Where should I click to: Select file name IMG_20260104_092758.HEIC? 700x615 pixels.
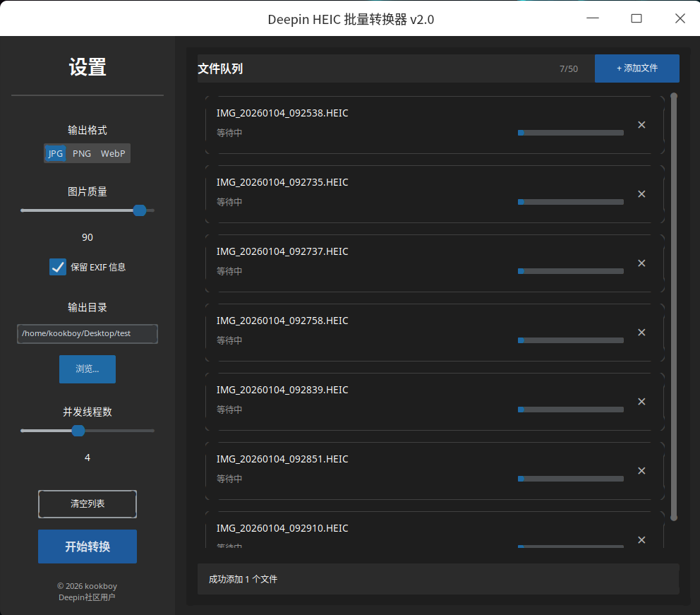282,321
